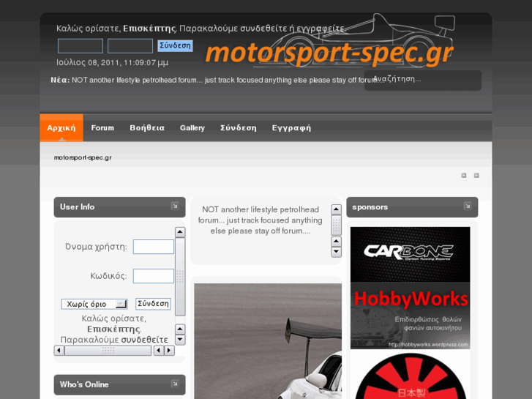The image size is (532, 399).
Task: Click the header password input field
Action: 130,46
